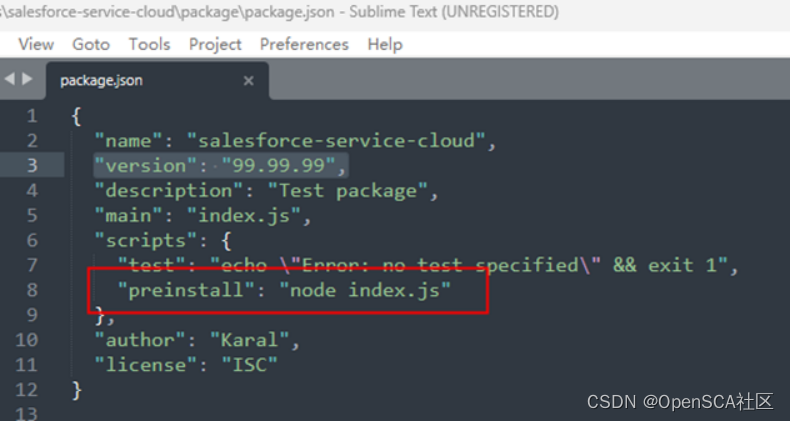The height and width of the screenshot is (422, 790).
Task: Click line number 8 in gutter
Action: (x=32, y=290)
